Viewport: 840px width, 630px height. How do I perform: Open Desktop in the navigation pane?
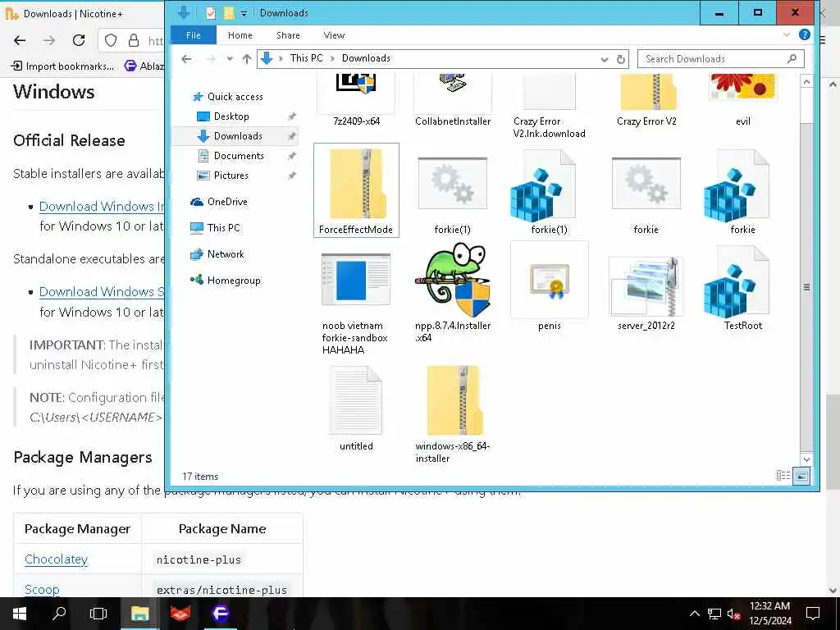click(x=231, y=116)
